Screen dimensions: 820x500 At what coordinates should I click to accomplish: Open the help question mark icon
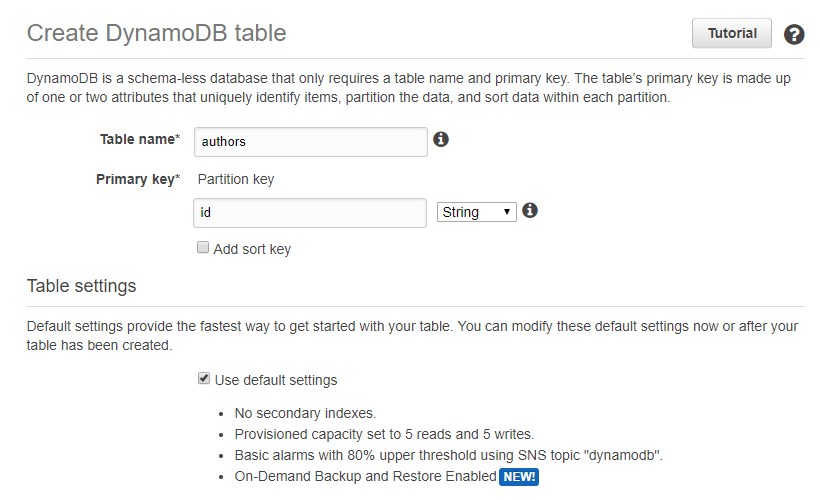[793, 35]
